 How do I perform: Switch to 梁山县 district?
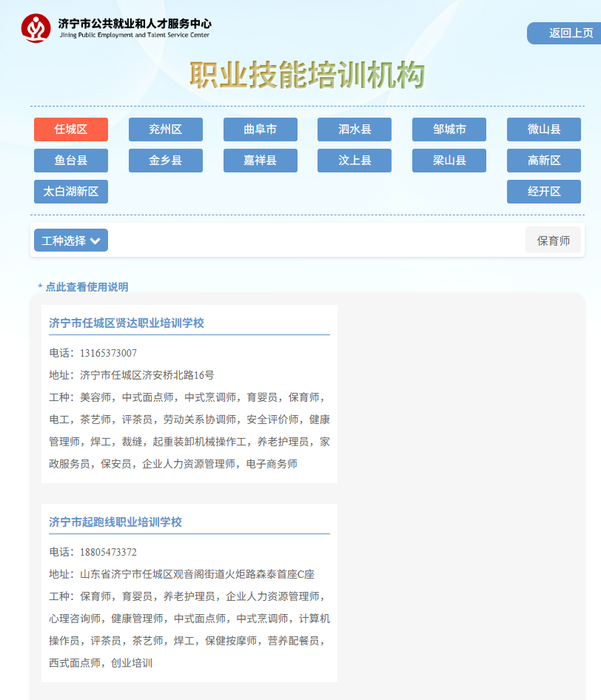click(x=449, y=161)
